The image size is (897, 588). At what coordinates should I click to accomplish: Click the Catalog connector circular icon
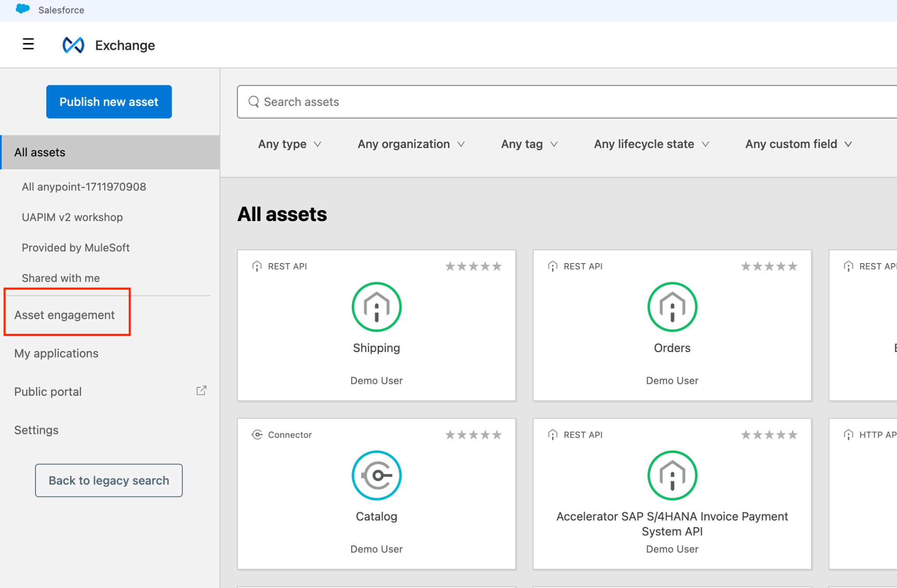pyautogui.click(x=376, y=475)
